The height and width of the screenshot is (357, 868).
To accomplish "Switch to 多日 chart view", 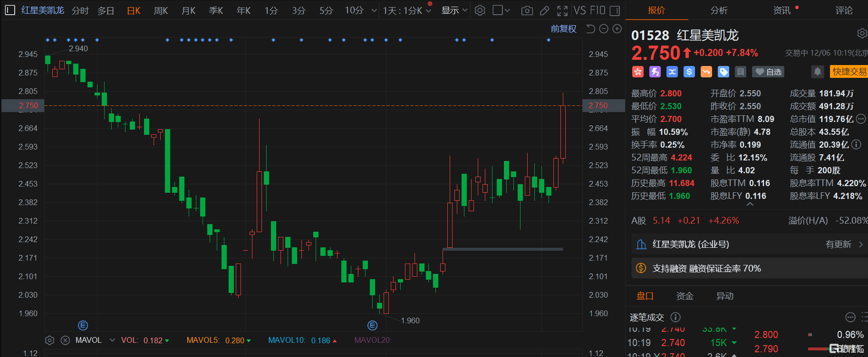I will tap(106, 10).
